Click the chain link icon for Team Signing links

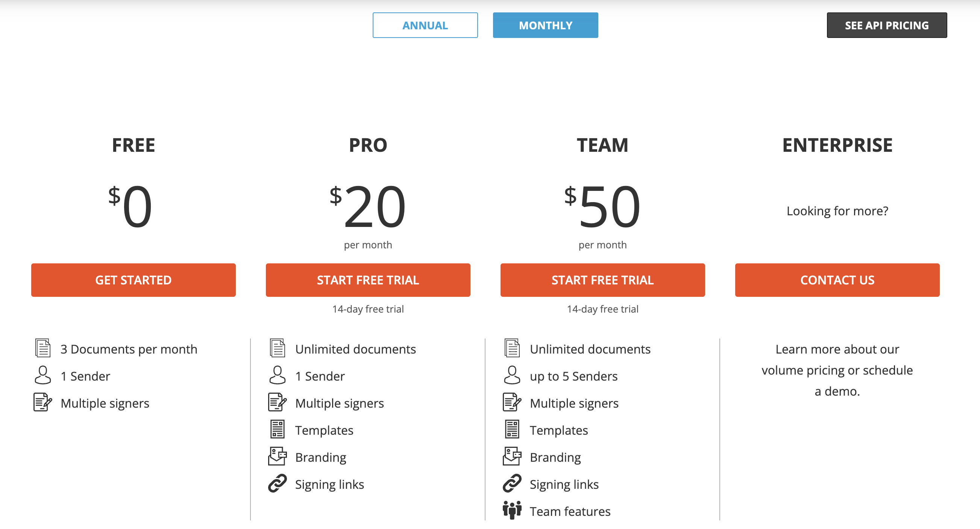(512, 484)
